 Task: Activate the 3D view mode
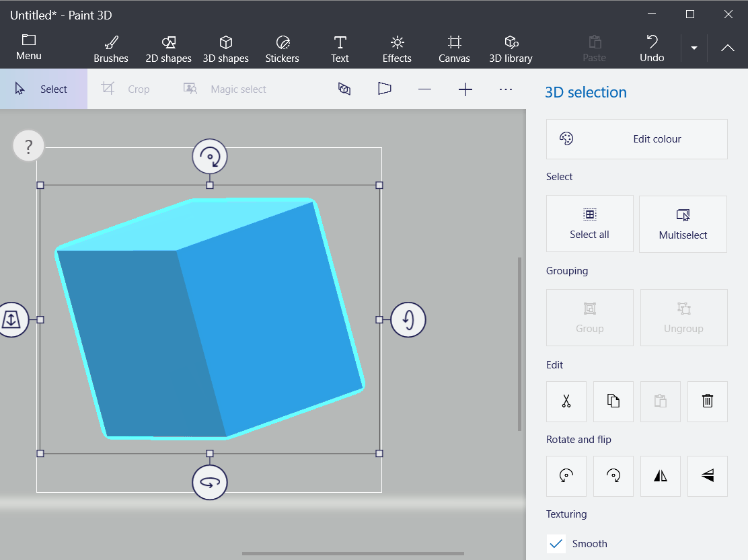[344, 88]
